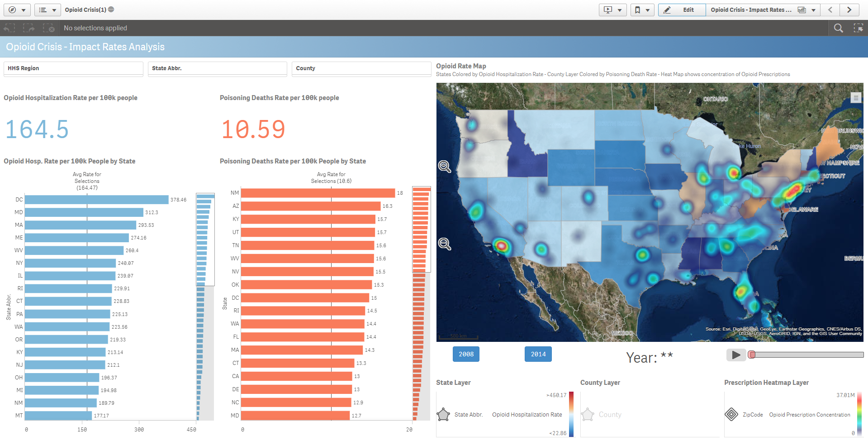This screenshot has height=441, width=868.
Task: Open smart search magnifier
Action: coord(838,28)
